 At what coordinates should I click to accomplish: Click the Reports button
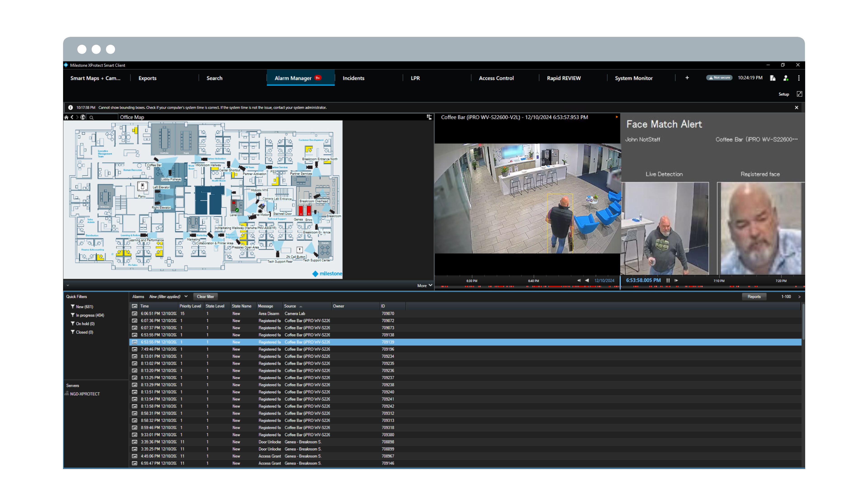754,296
